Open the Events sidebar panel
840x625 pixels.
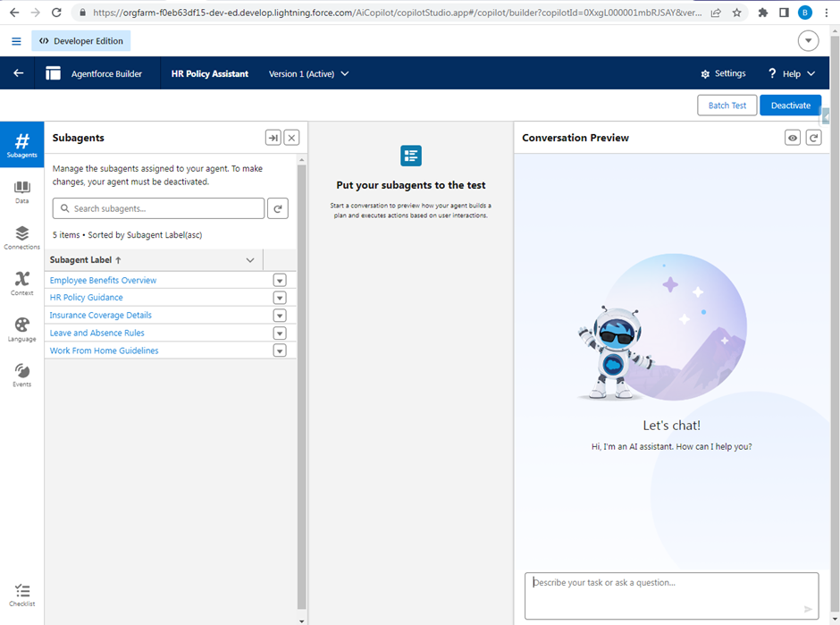pos(22,376)
